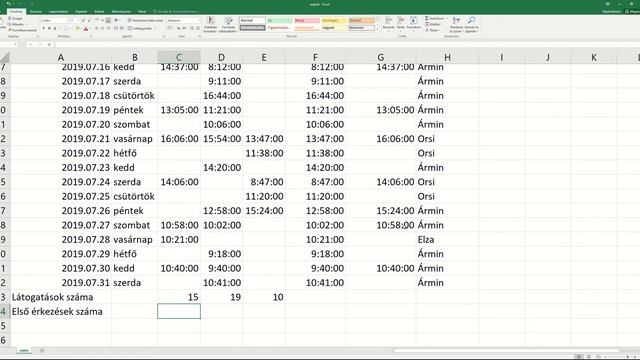Toggle top vertical alignment
The width and height of the screenshot is (640, 360).
tap(97, 20)
